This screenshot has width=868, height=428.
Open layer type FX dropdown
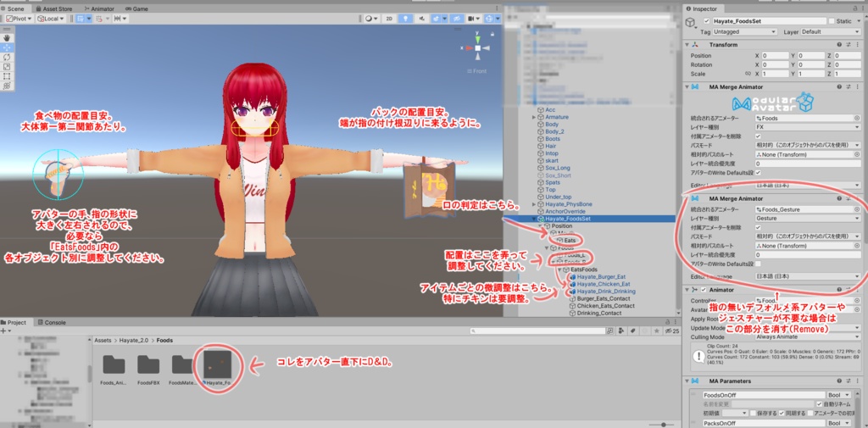[x=808, y=127]
